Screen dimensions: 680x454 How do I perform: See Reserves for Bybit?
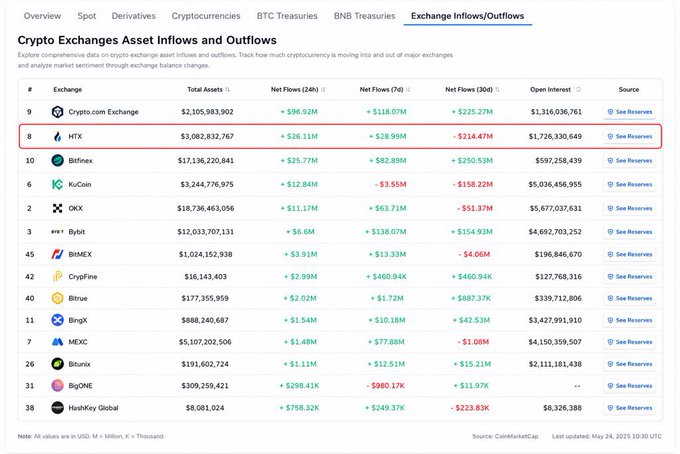point(629,232)
